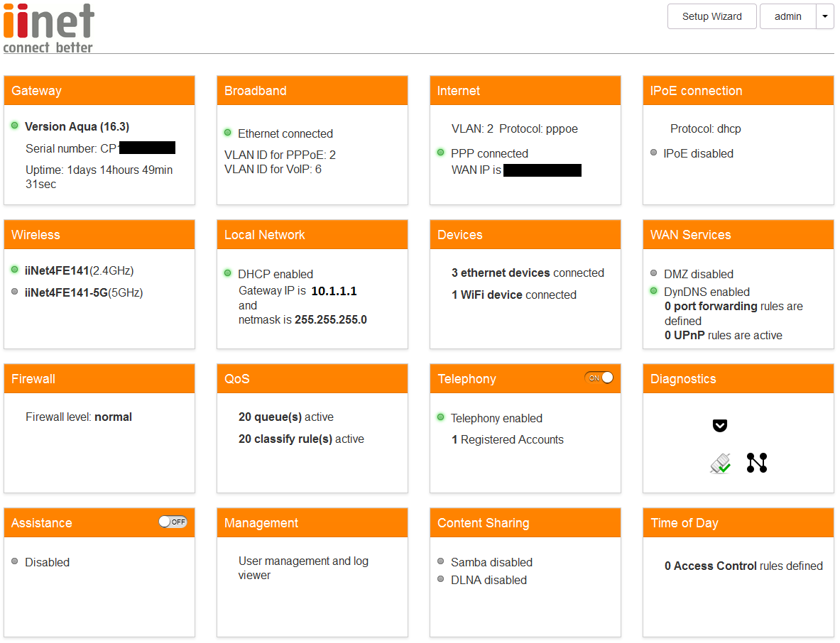
Task: Click grey dot beside DLNA disabled
Action: pyautogui.click(x=441, y=578)
